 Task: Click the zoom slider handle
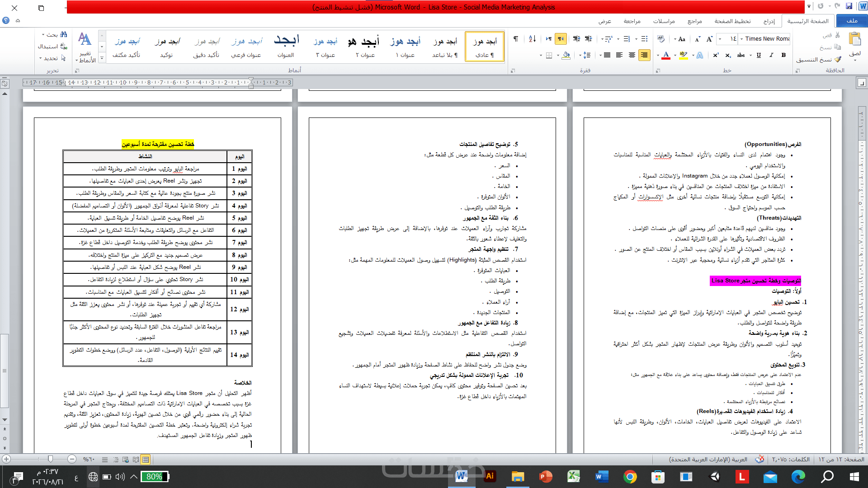tap(50, 459)
